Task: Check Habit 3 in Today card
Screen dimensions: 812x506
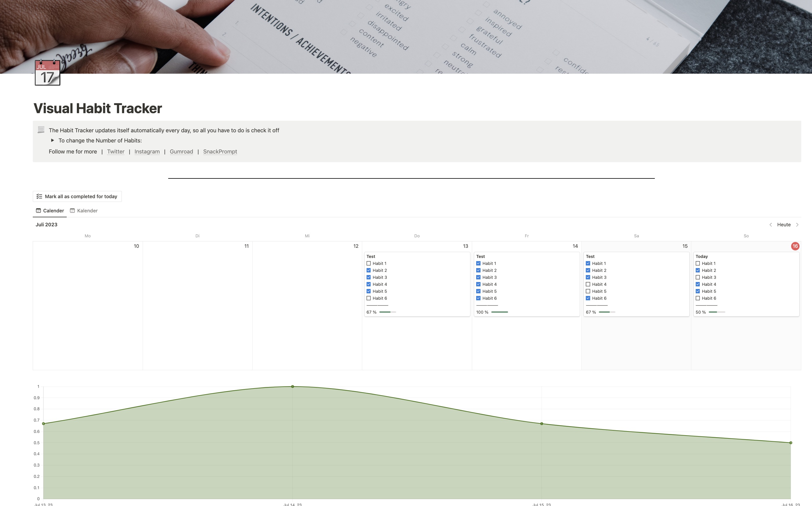Action: (x=698, y=277)
